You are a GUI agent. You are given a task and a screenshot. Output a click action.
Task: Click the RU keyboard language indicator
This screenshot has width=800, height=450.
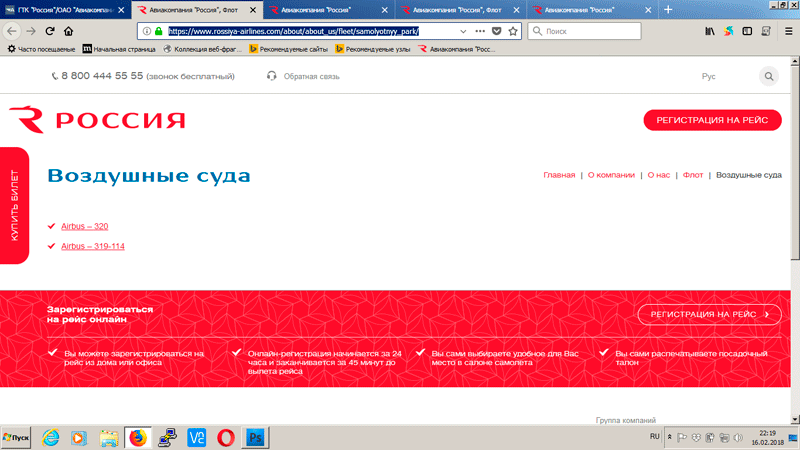[x=655, y=437]
